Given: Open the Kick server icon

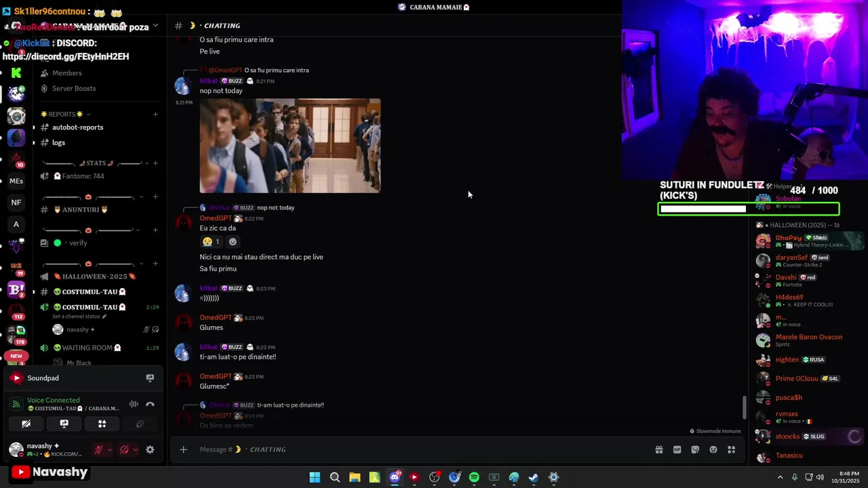Looking at the screenshot, I should coord(16,73).
